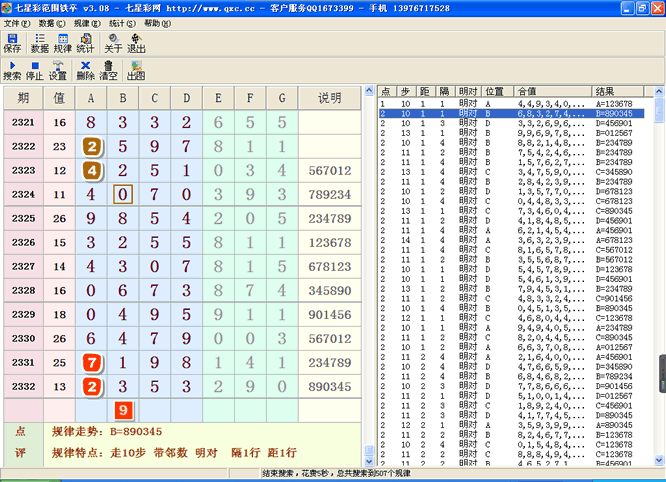The height and width of the screenshot is (482, 666).
Task: Select result row B=012567
Action: 511,133
